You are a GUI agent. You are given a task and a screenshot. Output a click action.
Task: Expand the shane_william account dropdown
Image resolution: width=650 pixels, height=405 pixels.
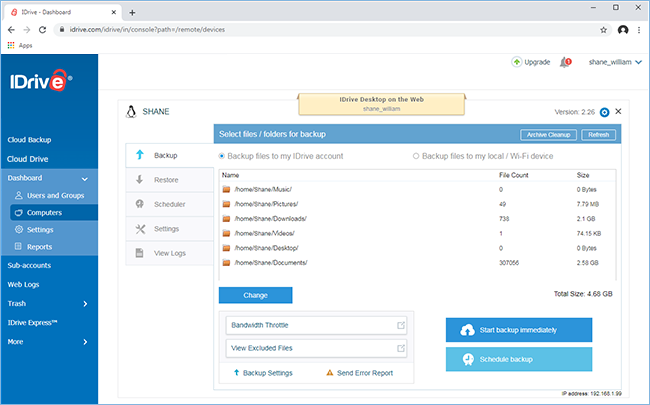pyautogui.click(x=638, y=62)
